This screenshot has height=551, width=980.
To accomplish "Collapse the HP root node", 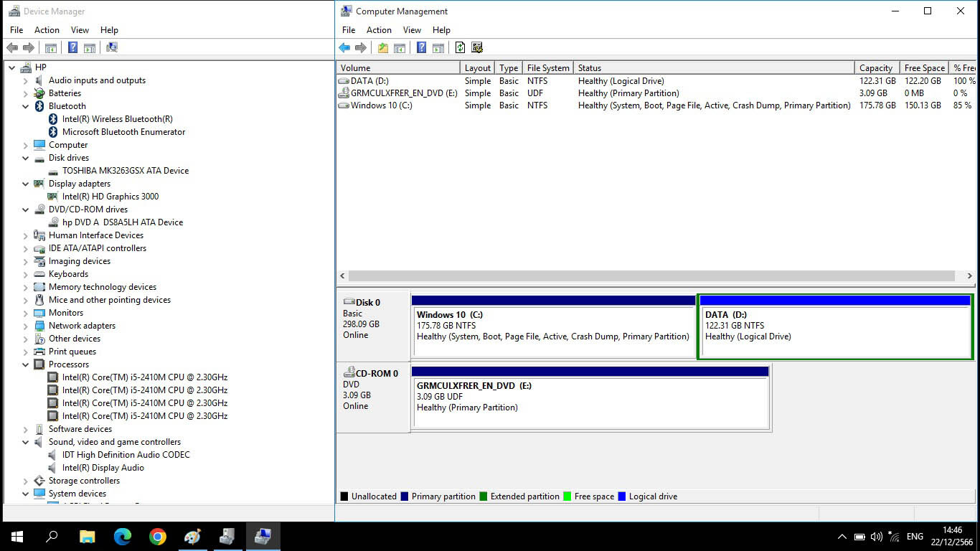I will (x=12, y=67).
